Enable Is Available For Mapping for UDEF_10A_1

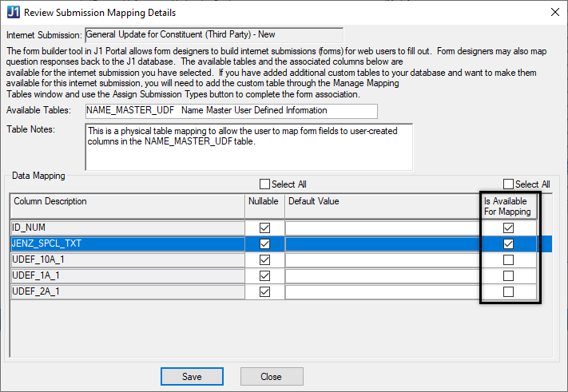tap(508, 260)
